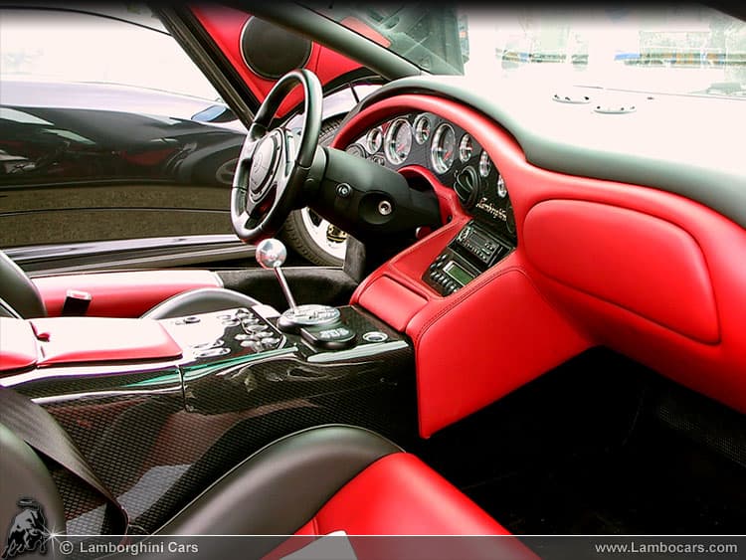Click the steering wheel center hub emblem
The width and height of the screenshot is (746, 560).
[x=265, y=159]
